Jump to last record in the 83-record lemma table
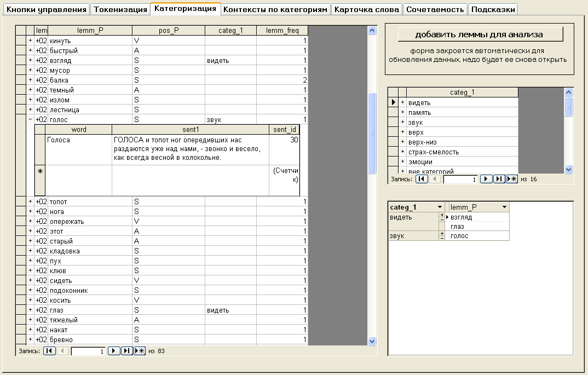 (x=127, y=351)
